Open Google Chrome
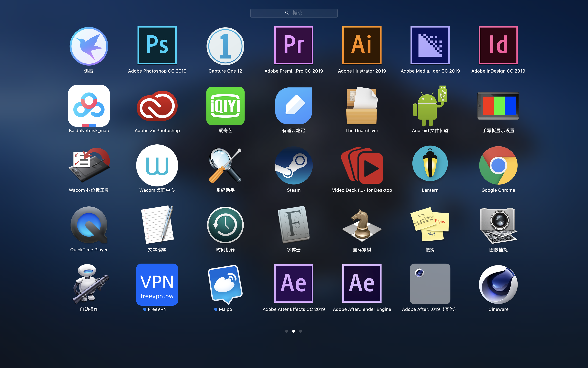 (x=498, y=165)
